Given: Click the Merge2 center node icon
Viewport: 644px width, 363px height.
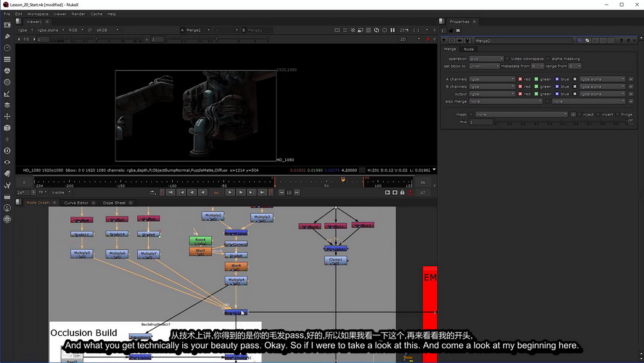Looking at the screenshot, I should point(452,41).
